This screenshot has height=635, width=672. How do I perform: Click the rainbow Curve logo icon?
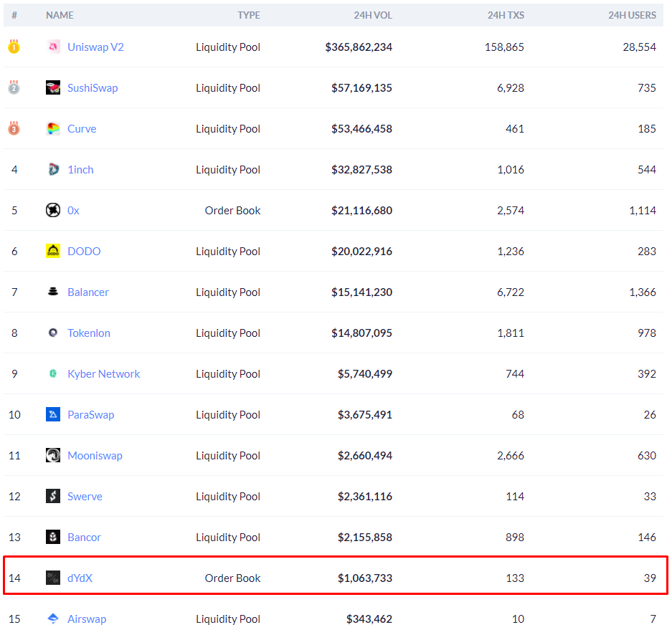click(53, 128)
